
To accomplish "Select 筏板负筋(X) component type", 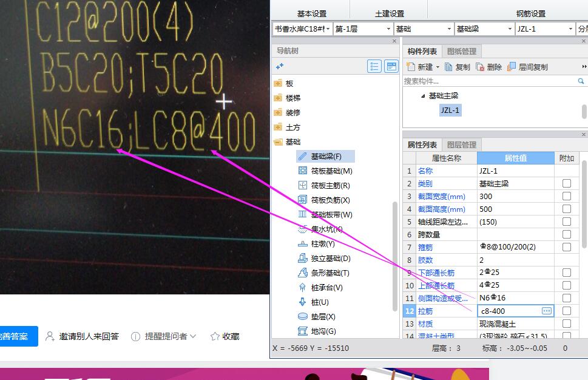I will [x=324, y=200].
